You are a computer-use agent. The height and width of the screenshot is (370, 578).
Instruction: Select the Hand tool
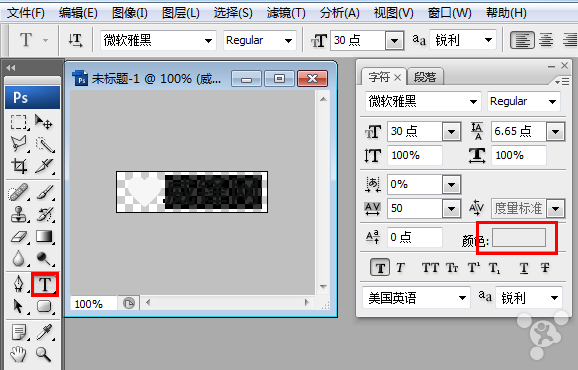pyautogui.click(x=18, y=355)
